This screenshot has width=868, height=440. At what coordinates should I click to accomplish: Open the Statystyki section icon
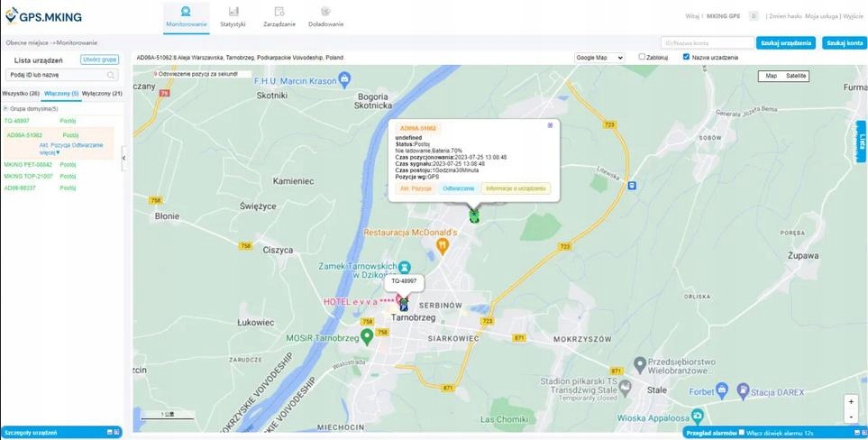point(233,12)
